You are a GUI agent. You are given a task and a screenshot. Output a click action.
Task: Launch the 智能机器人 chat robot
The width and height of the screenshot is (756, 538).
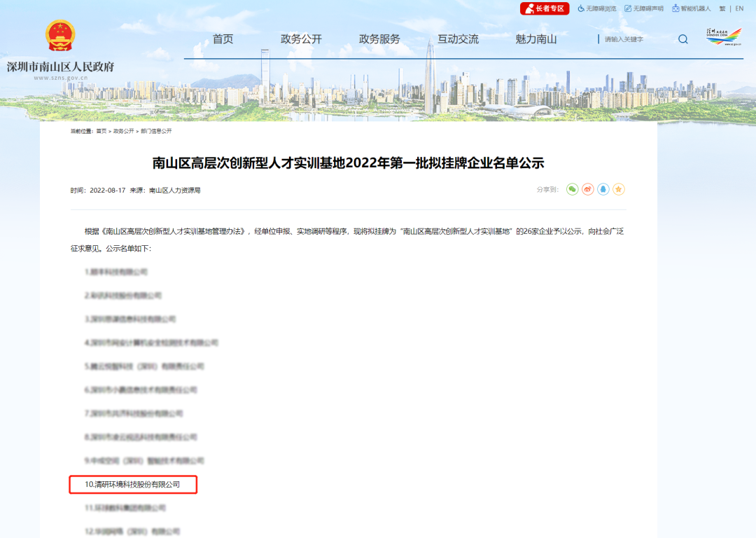tap(692, 8)
